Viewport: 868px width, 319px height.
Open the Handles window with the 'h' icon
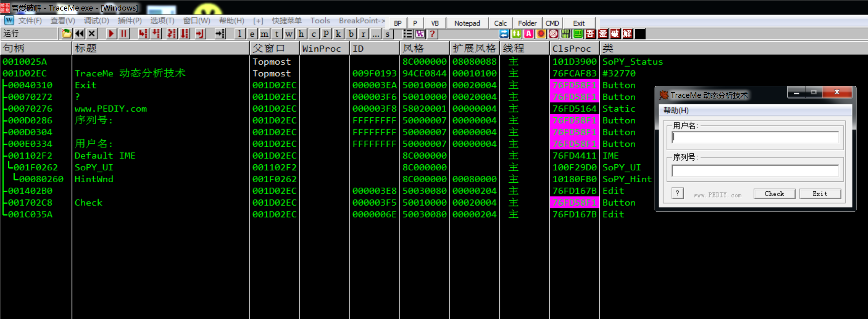pos(301,34)
